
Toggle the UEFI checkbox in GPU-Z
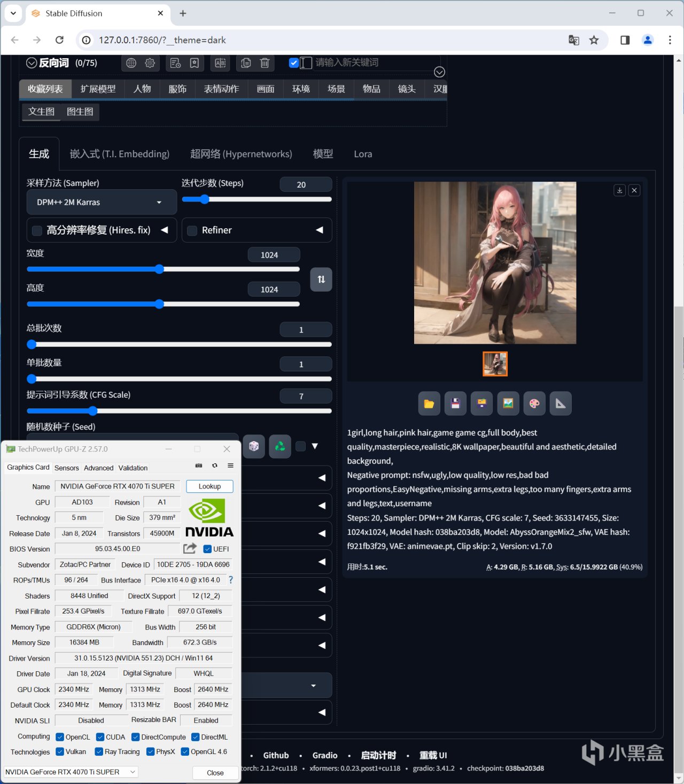click(x=208, y=549)
